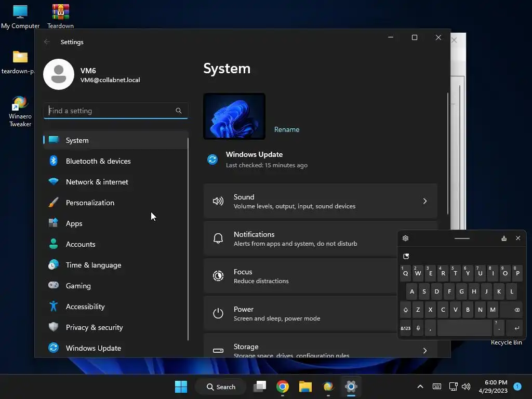Image resolution: width=532 pixels, height=399 pixels.
Task: Tap the Shift key on touch keyboard
Action: point(405,310)
